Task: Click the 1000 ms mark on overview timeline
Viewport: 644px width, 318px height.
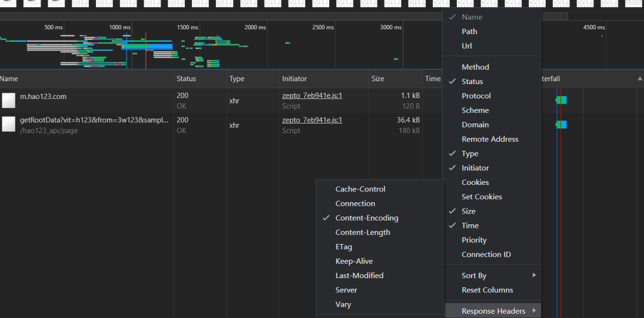Action: pyautogui.click(x=120, y=27)
